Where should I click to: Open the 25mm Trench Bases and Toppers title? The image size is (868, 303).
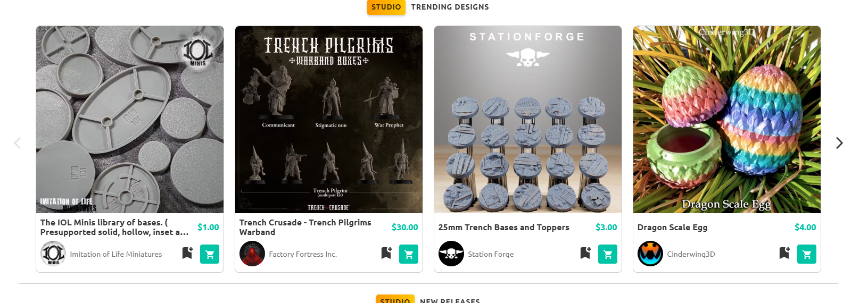tap(503, 227)
